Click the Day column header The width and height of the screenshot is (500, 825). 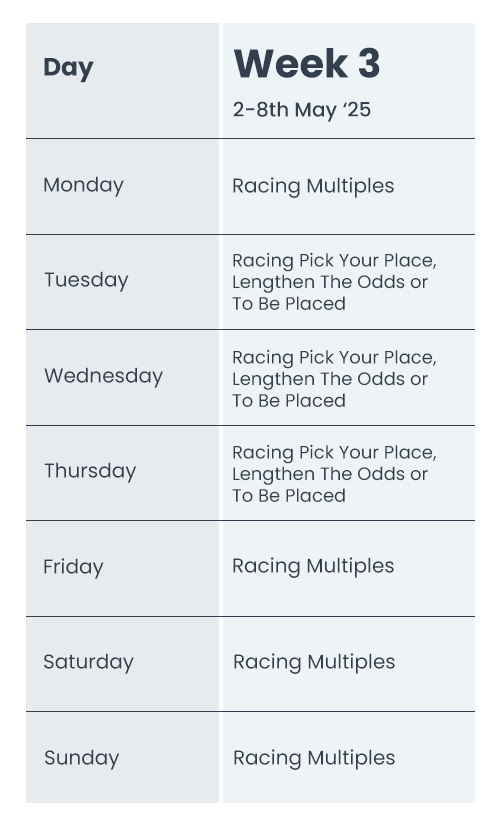(x=68, y=68)
